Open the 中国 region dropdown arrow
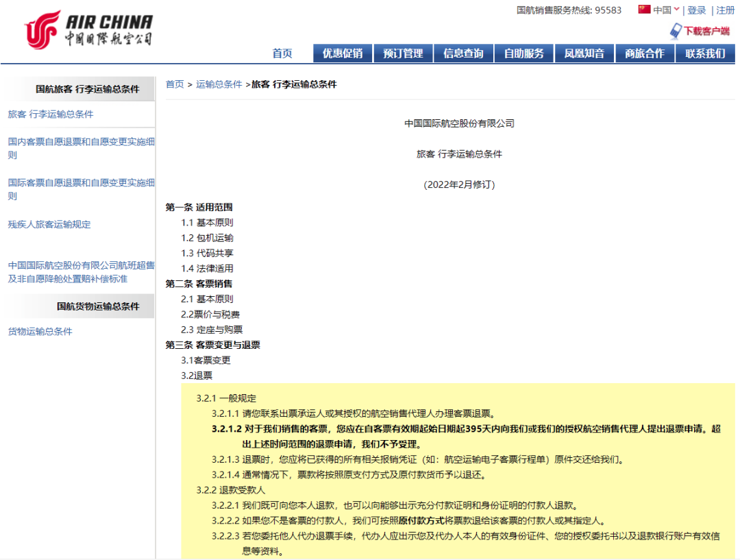The image size is (740, 560). (x=676, y=10)
